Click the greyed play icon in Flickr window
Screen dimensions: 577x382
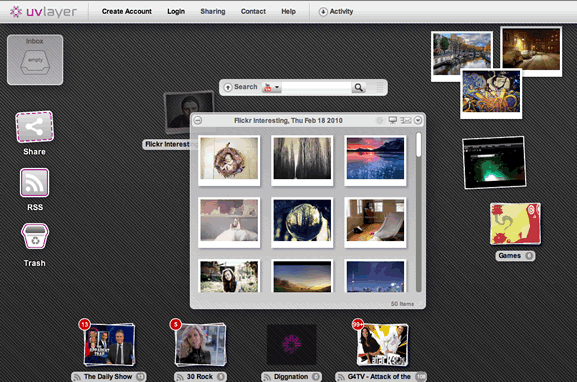point(380,120)
